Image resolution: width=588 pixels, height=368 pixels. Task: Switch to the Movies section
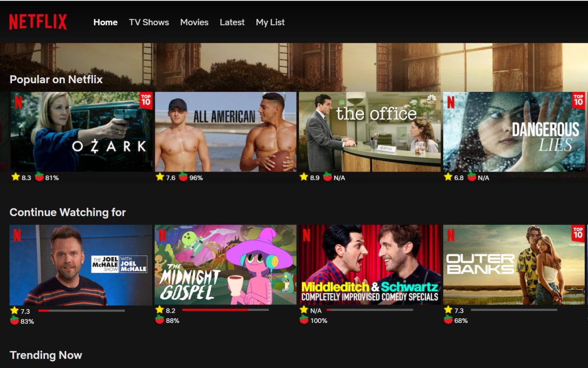pos(194,22)
